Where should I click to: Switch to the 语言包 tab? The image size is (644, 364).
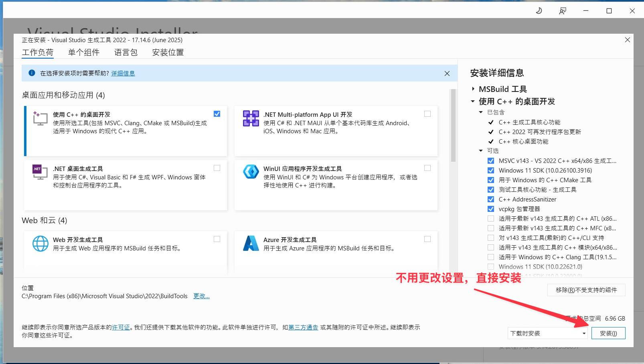(126, 52)
